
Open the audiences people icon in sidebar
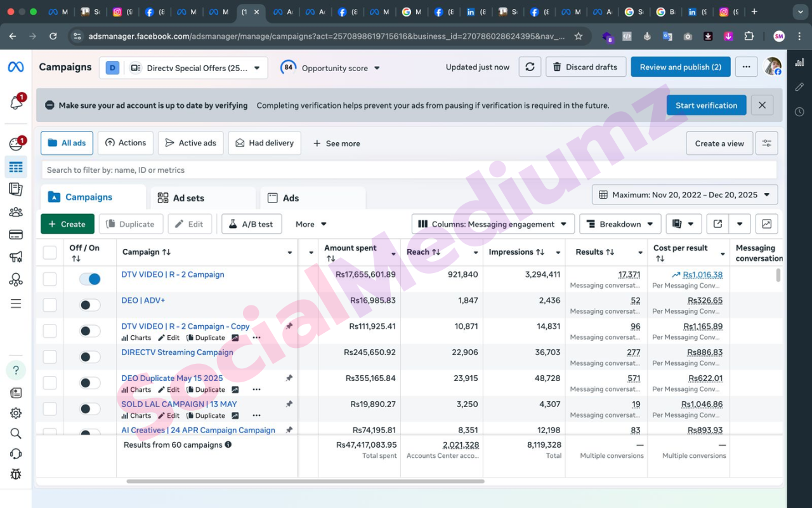[16, 212]
